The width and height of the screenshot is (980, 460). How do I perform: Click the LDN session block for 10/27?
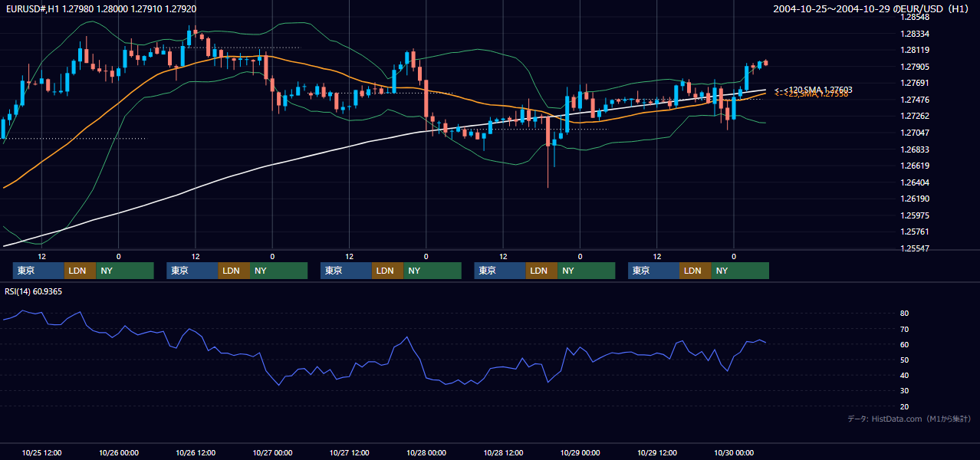(x=388, y=271)
